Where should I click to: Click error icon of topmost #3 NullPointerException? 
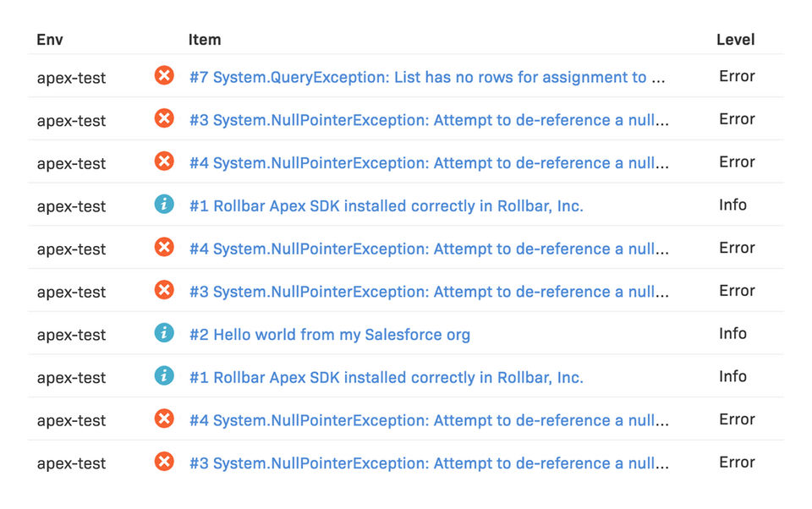[x=164, y=118]
